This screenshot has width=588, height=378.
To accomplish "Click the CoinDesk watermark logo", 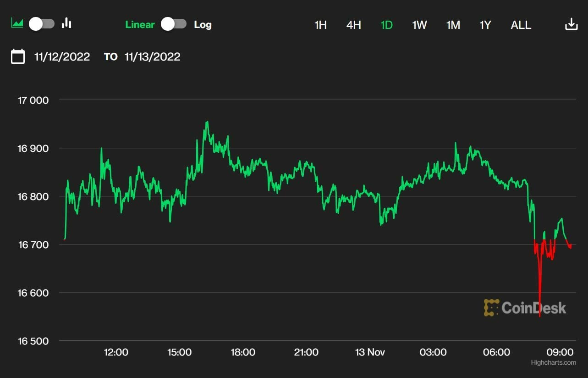I will pos(525,308).
